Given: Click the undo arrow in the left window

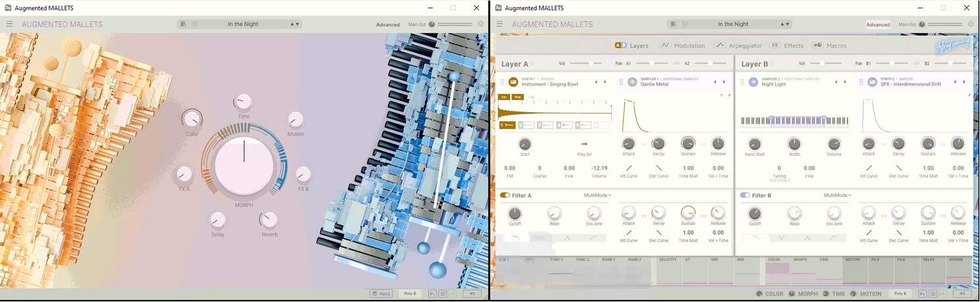Looking at the screenshot, I should 432,294.
